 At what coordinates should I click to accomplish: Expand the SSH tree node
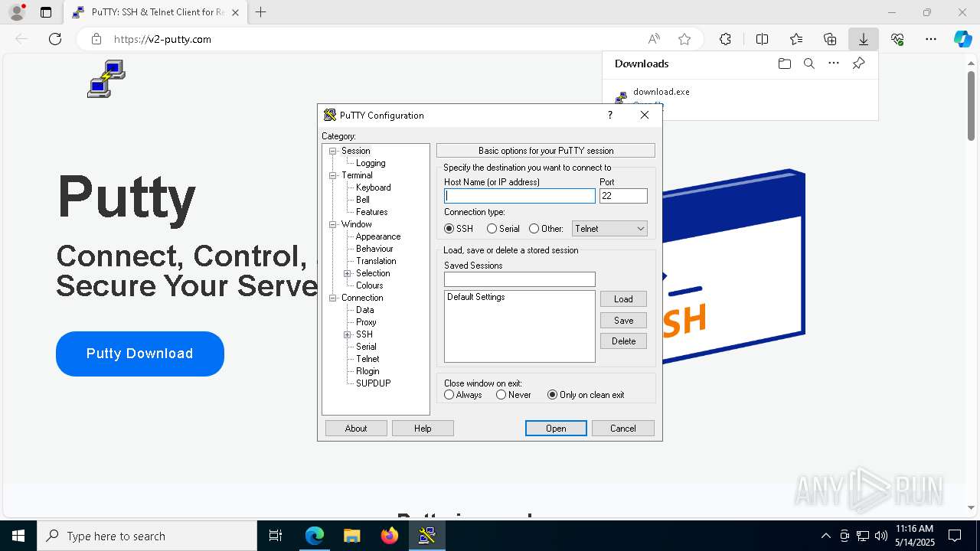348,334
